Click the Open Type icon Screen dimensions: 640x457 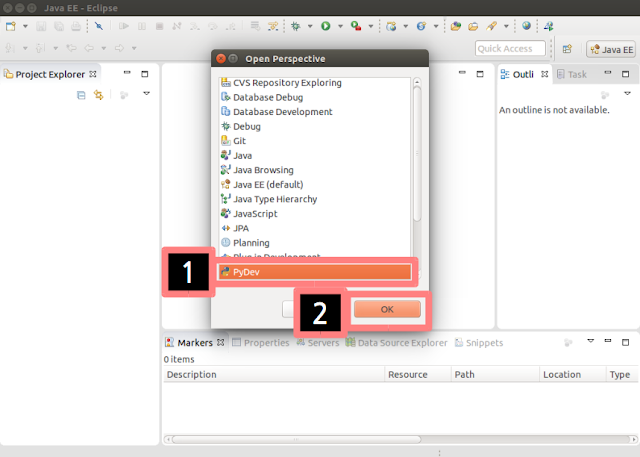click(456, 27)
